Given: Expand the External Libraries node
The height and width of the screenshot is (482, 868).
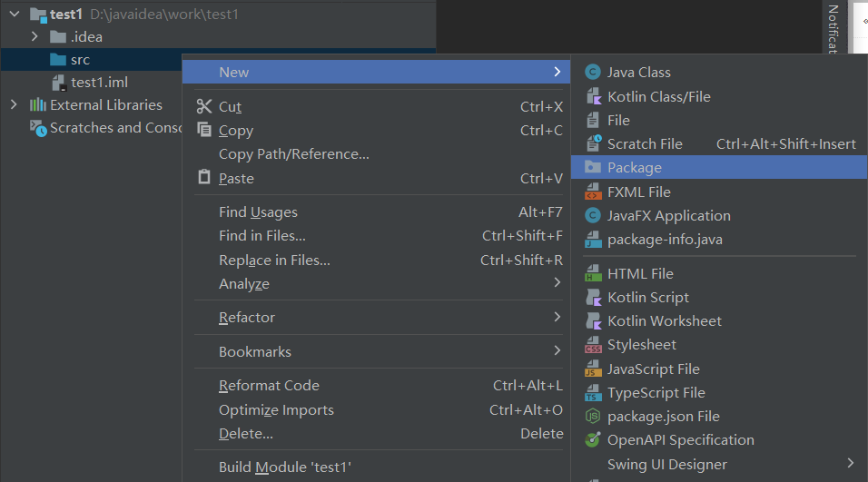Looking at the screenshot, I should click(x=14, y=105).
